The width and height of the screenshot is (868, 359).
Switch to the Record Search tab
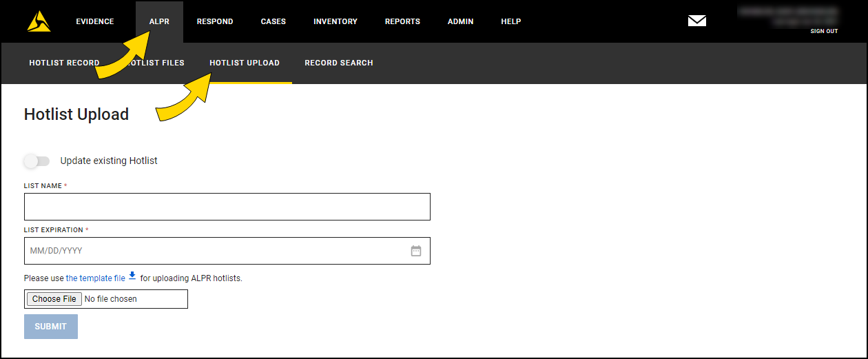pyautogui.click(x=339, y=63)
